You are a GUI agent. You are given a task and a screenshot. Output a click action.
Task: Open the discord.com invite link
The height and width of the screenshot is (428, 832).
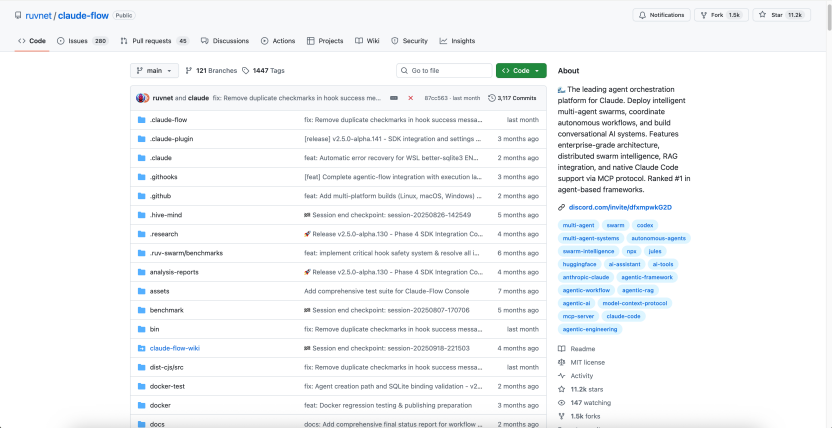click(x=609, y=207)
